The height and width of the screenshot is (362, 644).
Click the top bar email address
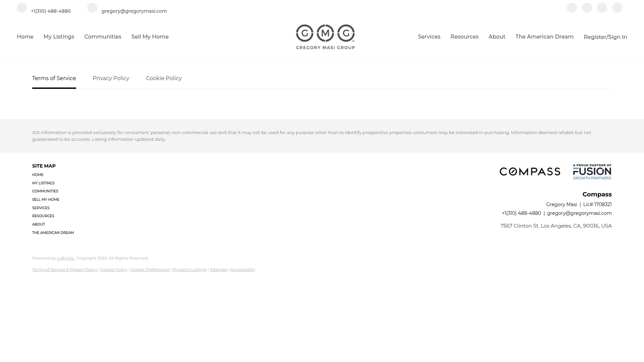(x=134, y=11)
